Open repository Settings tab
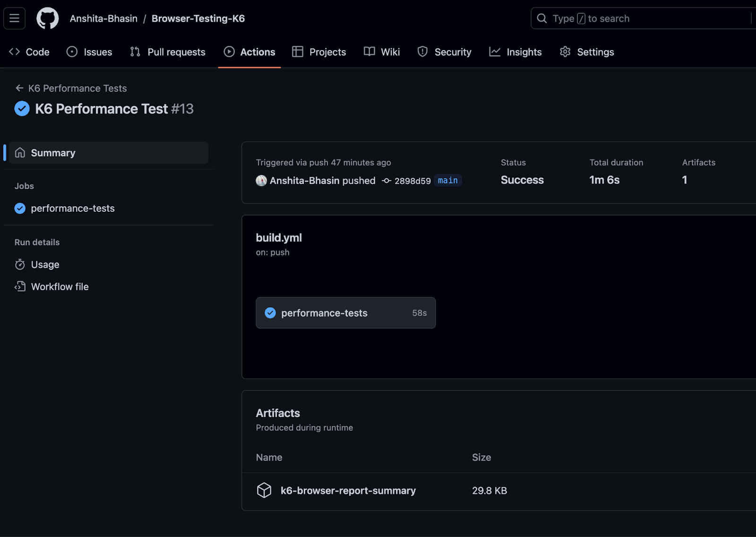Viewport: 756px width, 537px height. click(586, 52)
